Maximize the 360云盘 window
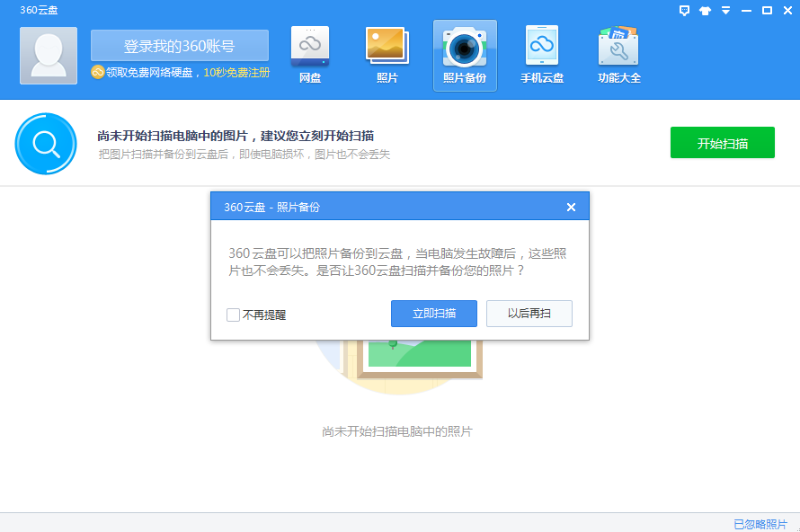The image size is (800, 532). click(x=767, y=10)
